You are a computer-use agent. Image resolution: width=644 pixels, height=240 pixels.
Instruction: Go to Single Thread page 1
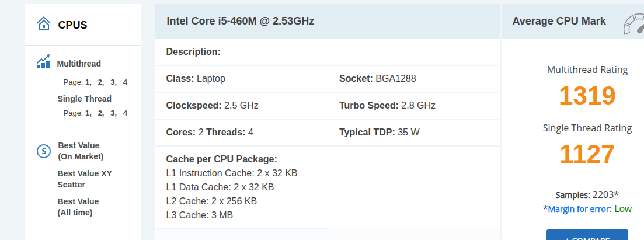[88, 113]
